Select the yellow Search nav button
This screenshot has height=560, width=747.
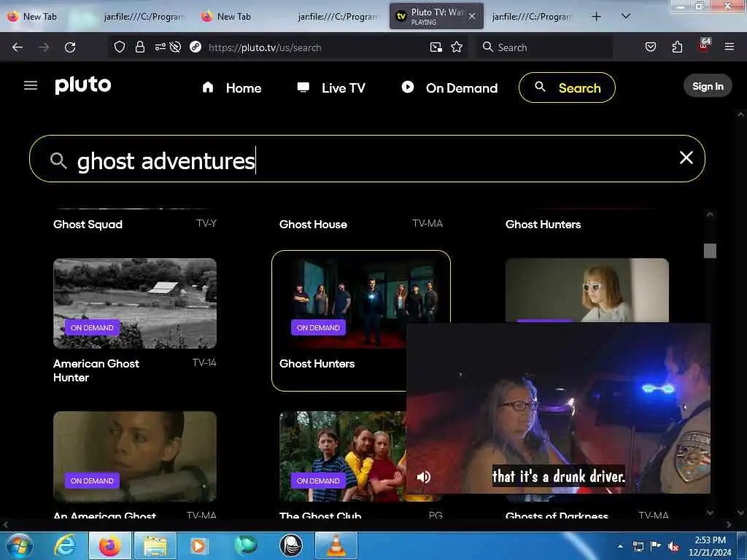click(567, 87)
